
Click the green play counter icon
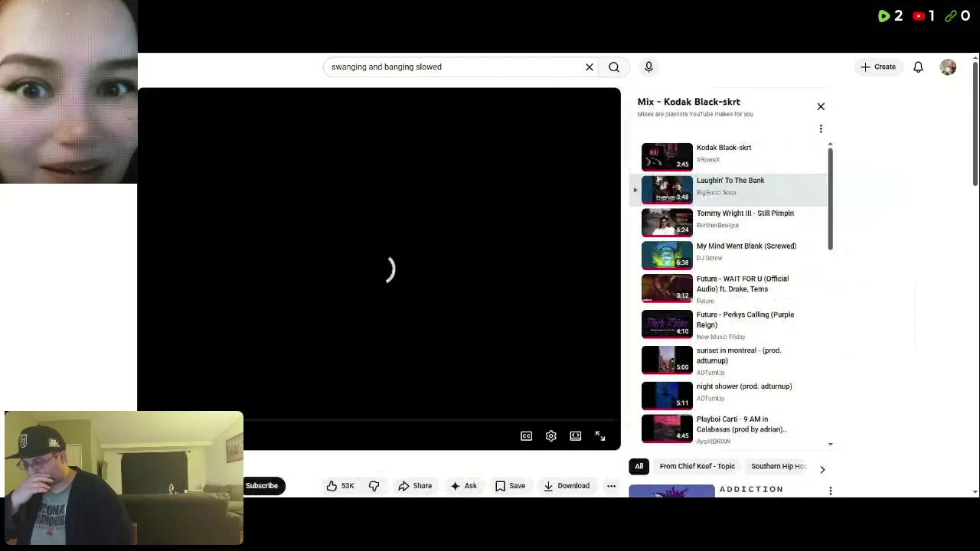point(884,15)
